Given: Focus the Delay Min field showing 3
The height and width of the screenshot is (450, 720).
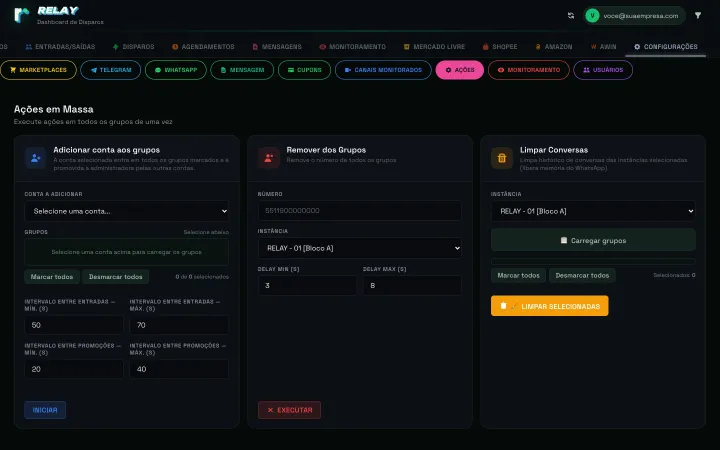Looking at the screenshot, I should 307,286.
